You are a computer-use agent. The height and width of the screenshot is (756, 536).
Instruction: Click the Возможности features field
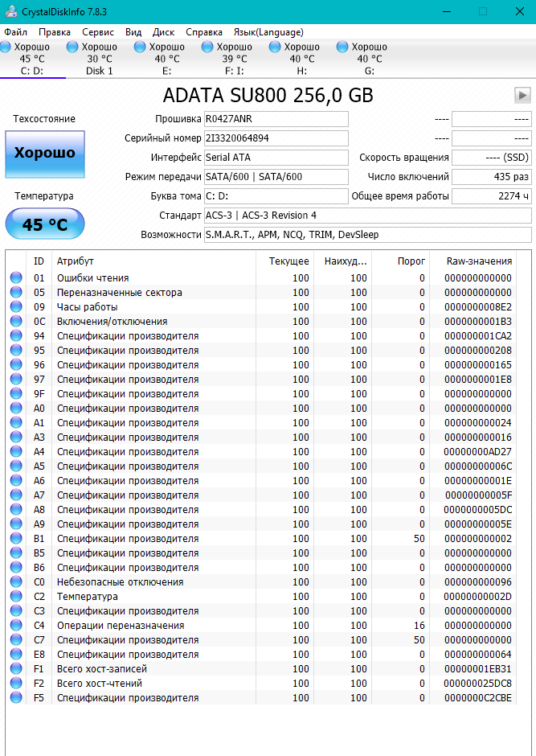pyautogui.click(x=367, y=235)
